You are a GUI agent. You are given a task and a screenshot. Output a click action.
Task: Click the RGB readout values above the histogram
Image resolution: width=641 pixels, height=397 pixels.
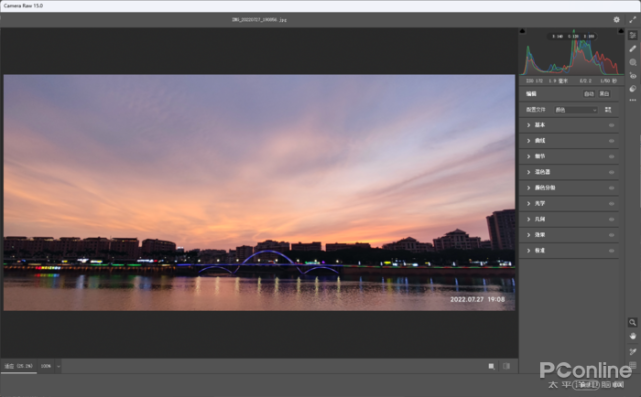(572, 36)
